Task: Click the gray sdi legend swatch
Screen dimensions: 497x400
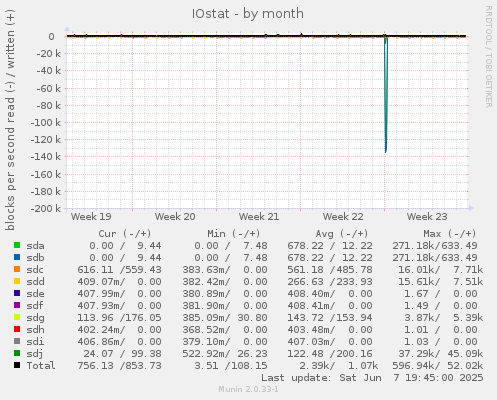Action: click(x=17, y=341)
